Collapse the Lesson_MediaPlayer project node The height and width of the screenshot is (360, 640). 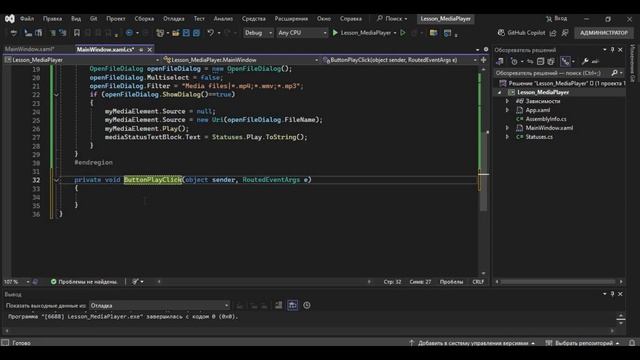tap(500, 93)
